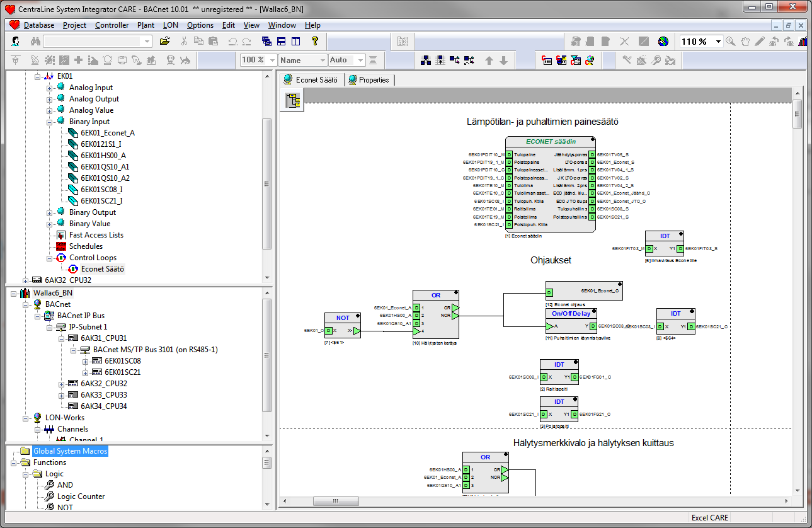Click the hand pan tool icon

(x=745, y=42)
